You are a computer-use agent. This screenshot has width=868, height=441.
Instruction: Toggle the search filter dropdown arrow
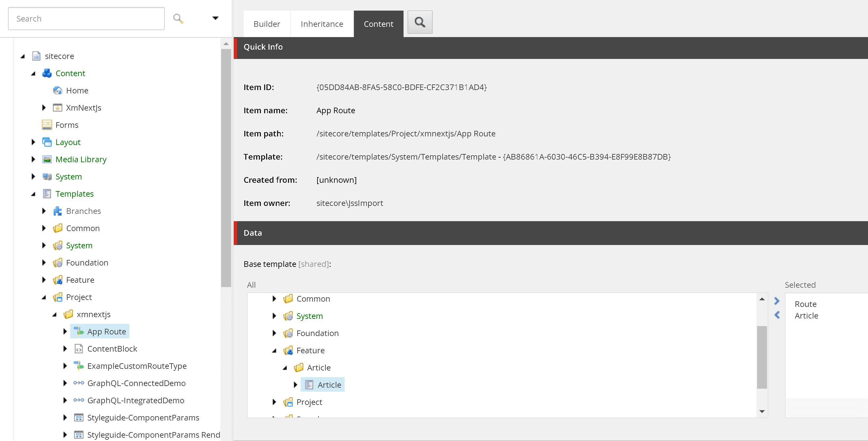[x=215, y=19]
